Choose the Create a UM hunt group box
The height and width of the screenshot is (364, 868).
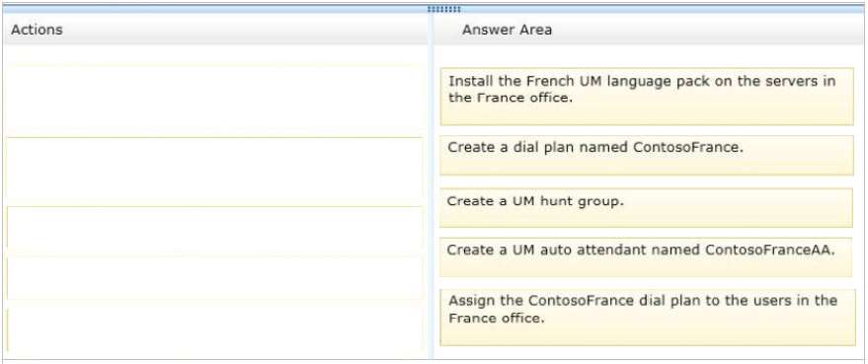click(x=646, y=208)
